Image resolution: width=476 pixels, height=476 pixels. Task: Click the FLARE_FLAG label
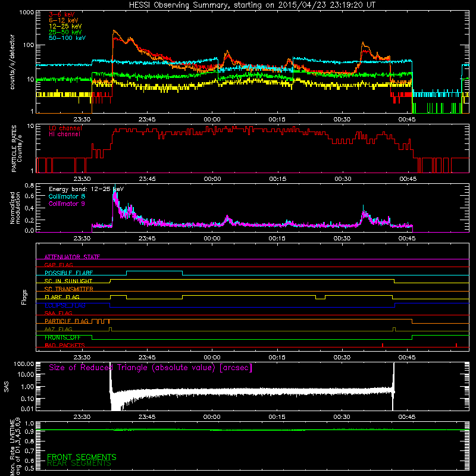coord(62,297)
